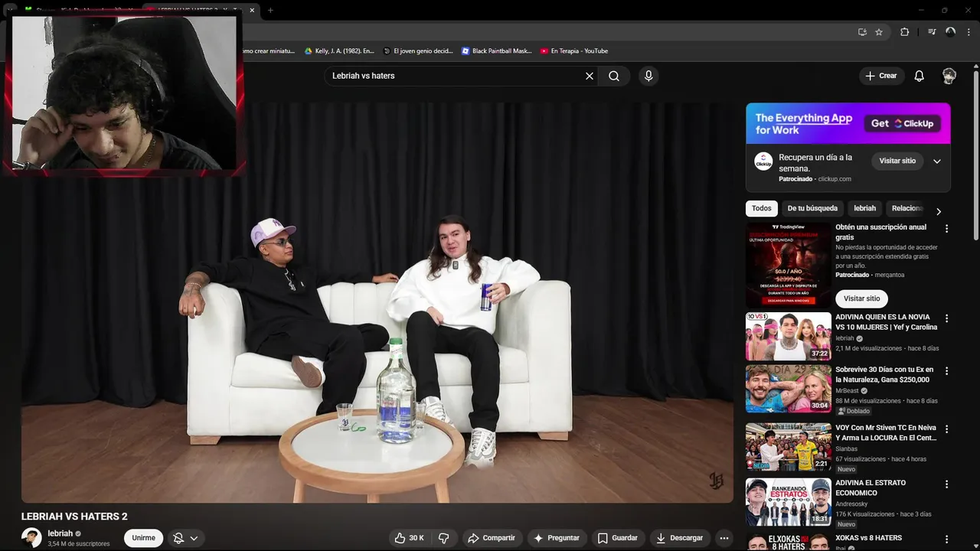Open options for TradingView suscripción ad
Screen dimensions: 980x551
pos(946,229)
